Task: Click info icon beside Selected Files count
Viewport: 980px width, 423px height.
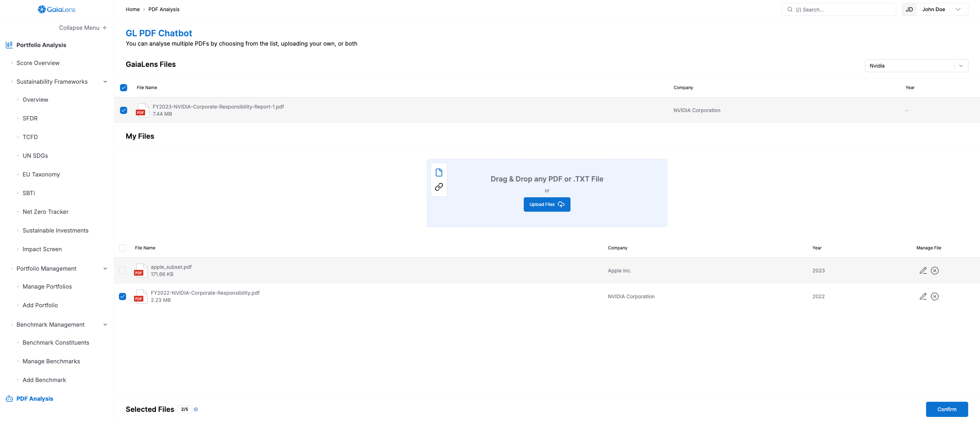Action: [x=196, y=409]
